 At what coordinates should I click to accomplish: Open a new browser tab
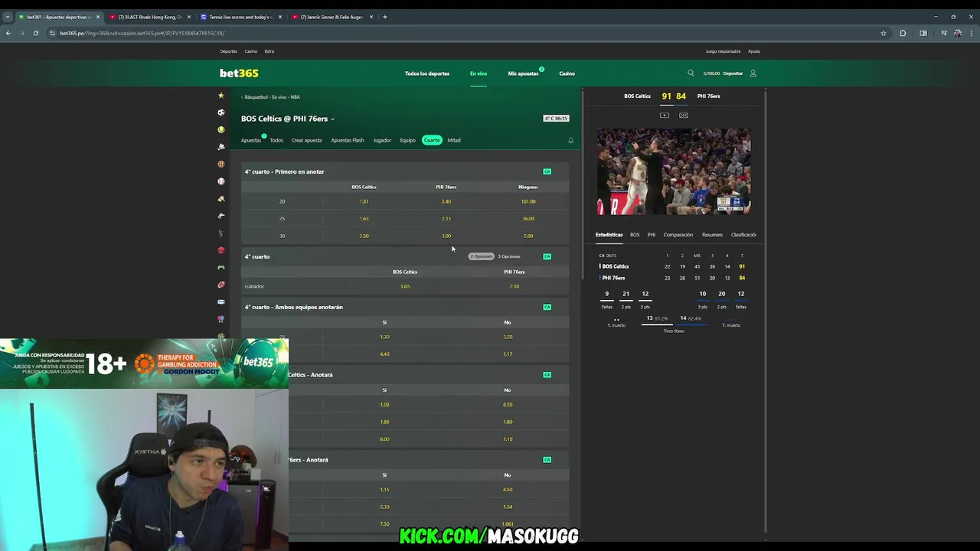pos(385,17)
